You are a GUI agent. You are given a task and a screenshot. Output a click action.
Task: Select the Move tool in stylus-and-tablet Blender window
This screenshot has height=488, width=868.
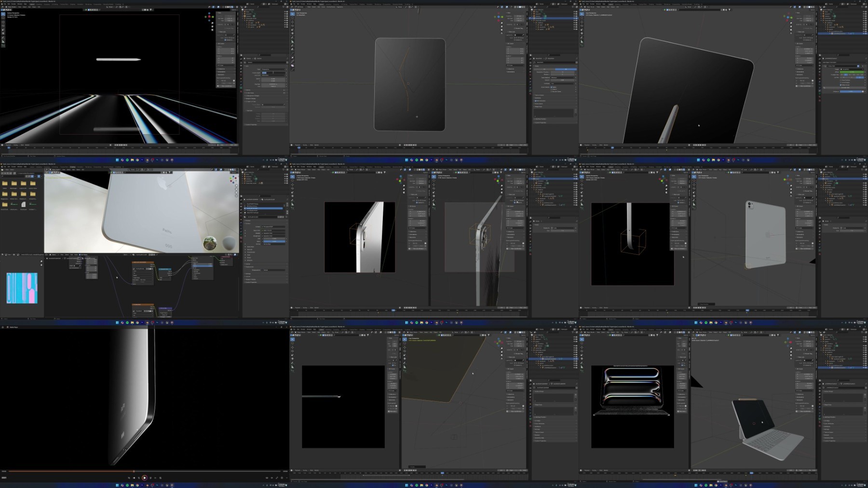point(582,22)
